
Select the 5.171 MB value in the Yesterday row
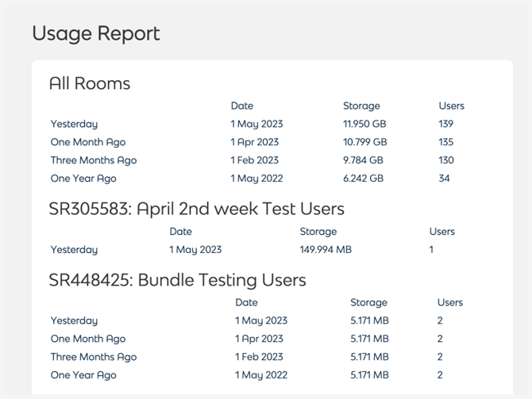369,320
